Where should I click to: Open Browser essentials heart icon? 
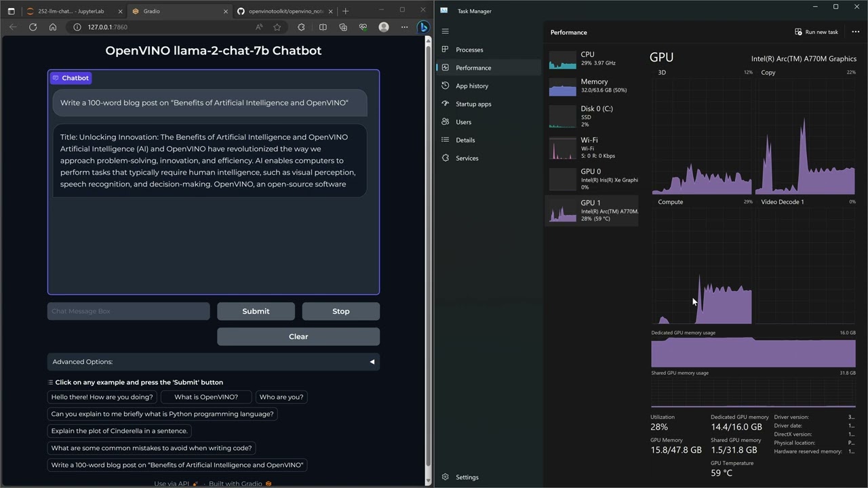363,27
